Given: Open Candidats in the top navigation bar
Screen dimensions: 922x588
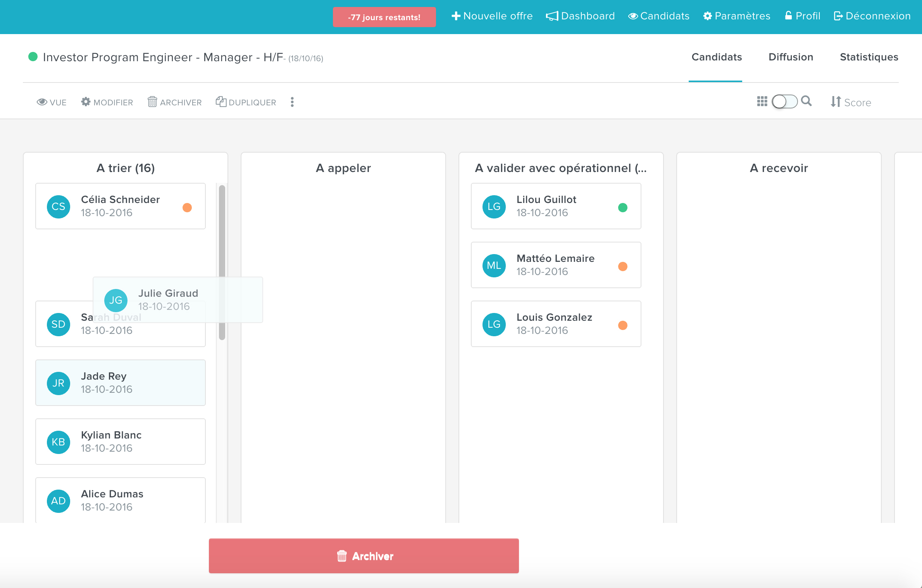Looking at the screenshot, I should (x=659, y=16).
